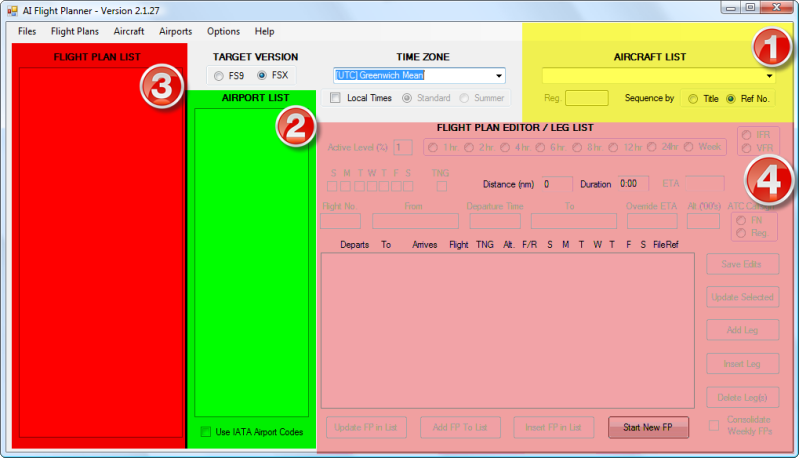Click the Update Selected button
The width and height of the screenshot is (799, 458).
click(742, 297)
